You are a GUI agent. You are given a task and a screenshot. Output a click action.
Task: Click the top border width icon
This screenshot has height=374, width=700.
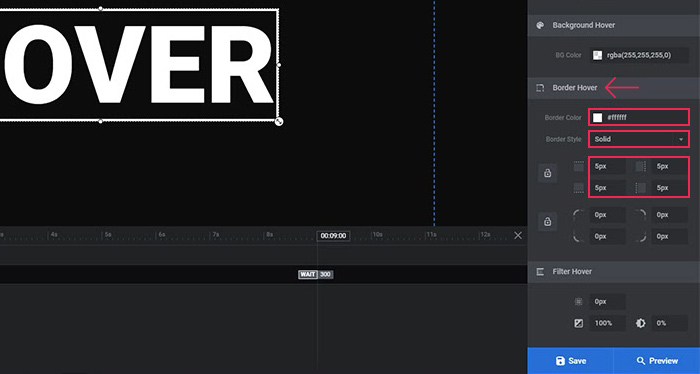coord(579,166)
